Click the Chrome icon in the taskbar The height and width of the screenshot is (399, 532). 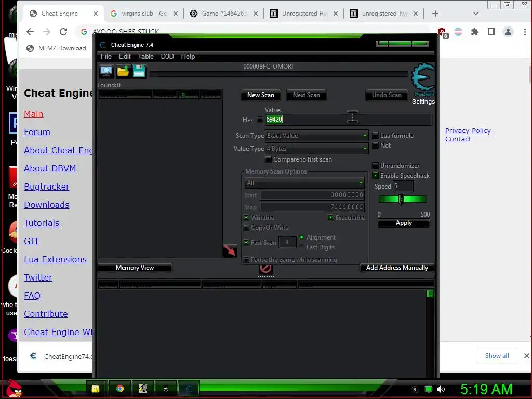pyautogui.click(x=120, y=389)
